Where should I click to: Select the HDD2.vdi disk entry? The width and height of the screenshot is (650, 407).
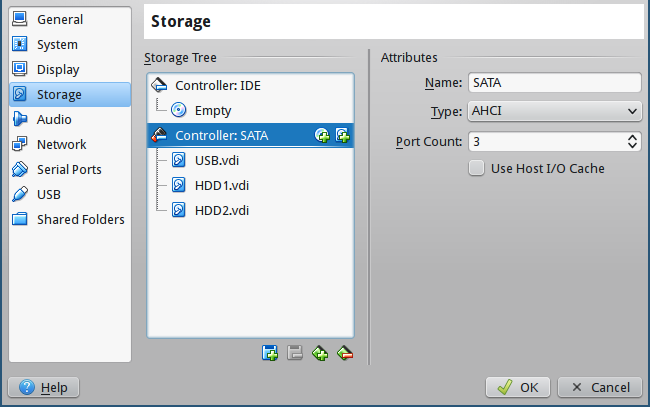click(x=250, y=210)
